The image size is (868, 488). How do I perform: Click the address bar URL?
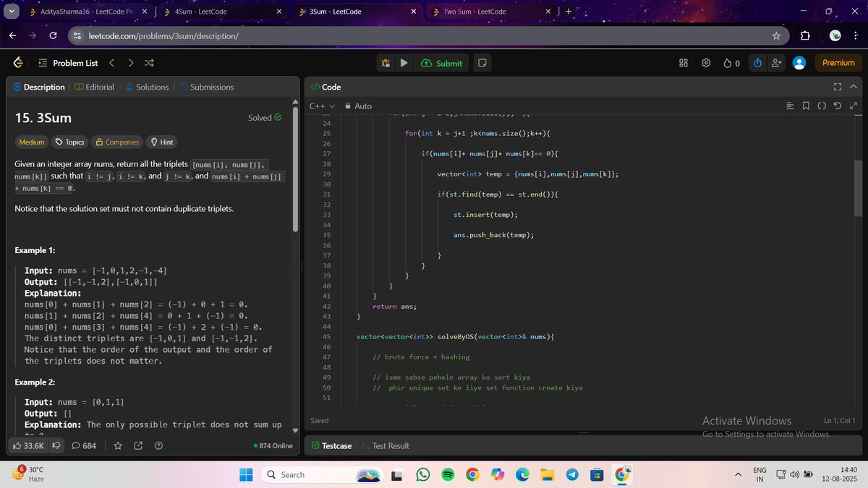click(x=164, y=35)
